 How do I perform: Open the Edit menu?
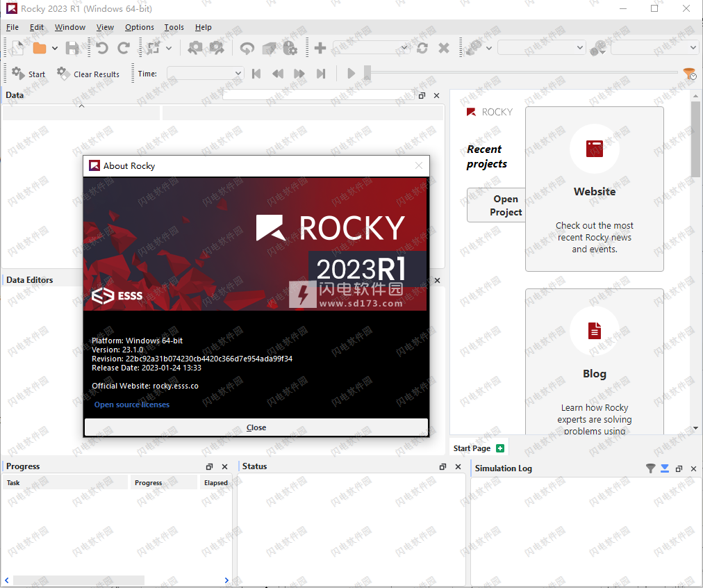(37, 27)
